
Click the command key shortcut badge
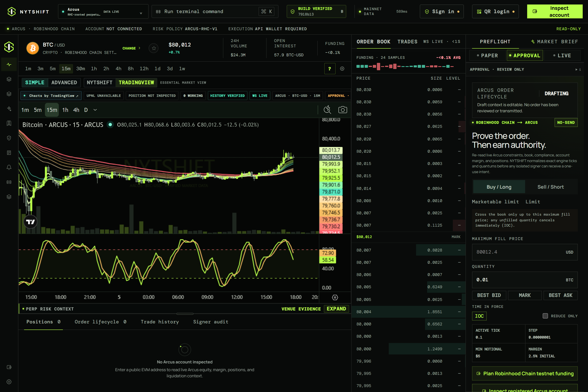(266, 11)
